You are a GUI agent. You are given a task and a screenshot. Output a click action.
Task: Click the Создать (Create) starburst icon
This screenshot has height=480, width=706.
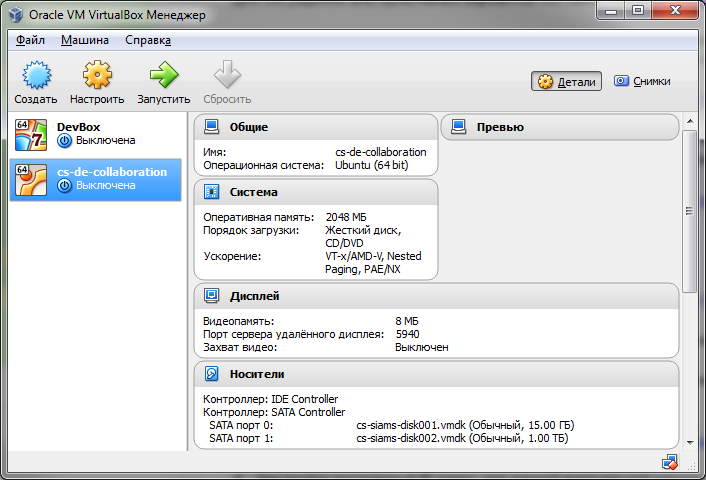(37, 75)
